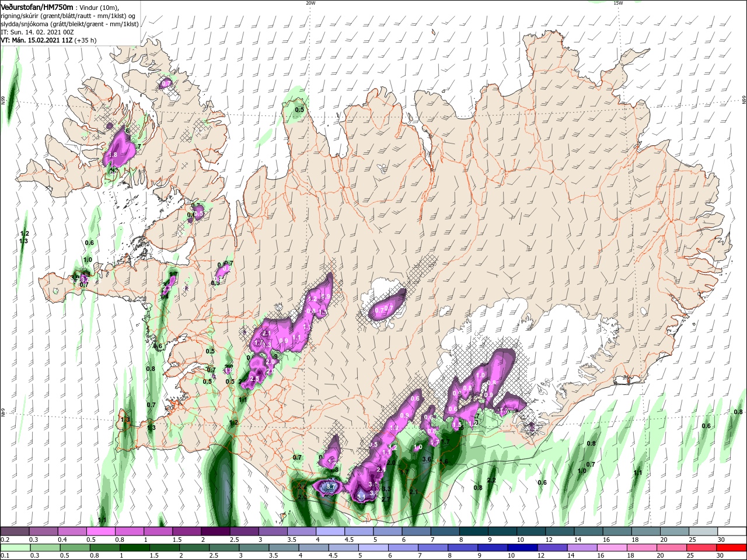747x560 pixels.
Task: Select top-row legend swatch between 6 and 7
Action: [417, 531]
